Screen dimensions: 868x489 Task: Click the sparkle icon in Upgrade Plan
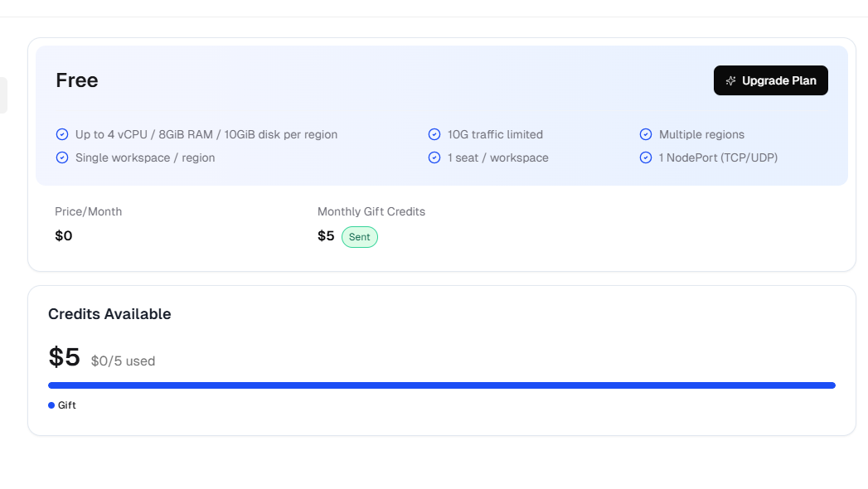[x=730, y=81]
